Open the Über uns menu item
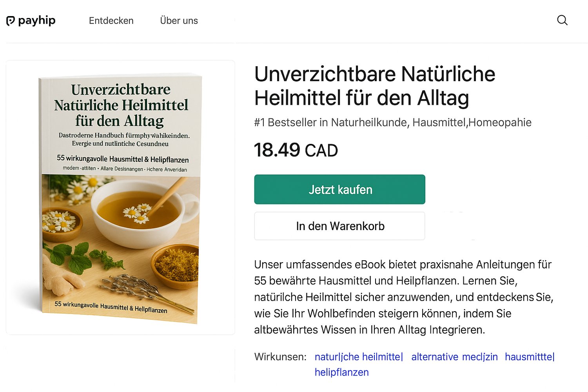The height and width of the screenshot is (392, 588). (x=179, y=20)
